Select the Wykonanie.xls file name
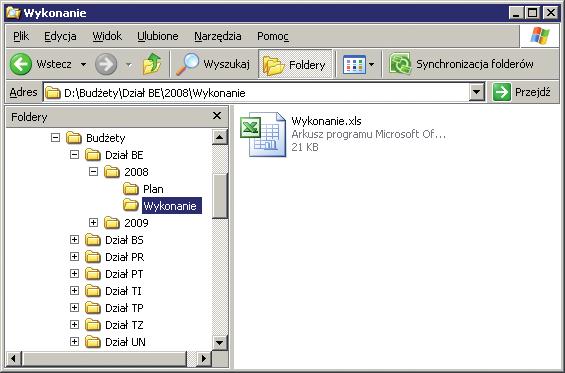Image resolution: width=565 pixels, height=373 pixels. point(326,121)
